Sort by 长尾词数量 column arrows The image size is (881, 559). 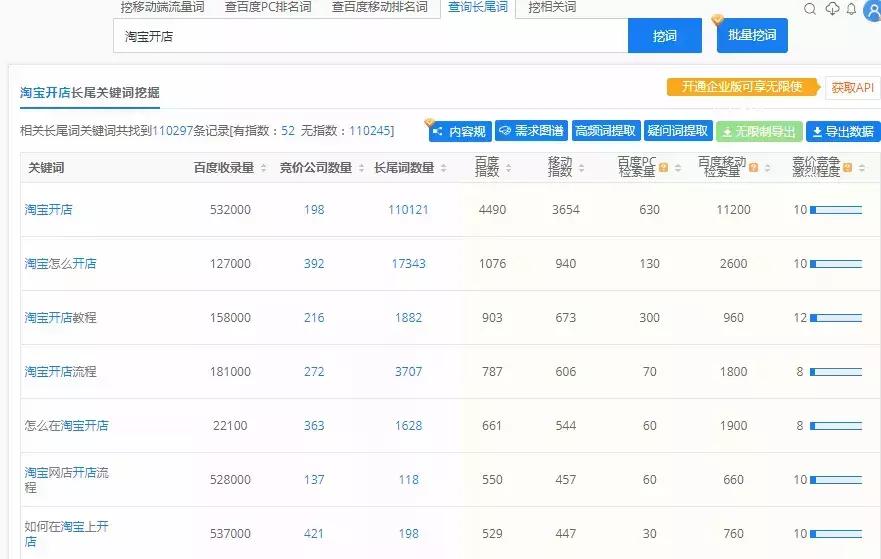tap(443, 167)
